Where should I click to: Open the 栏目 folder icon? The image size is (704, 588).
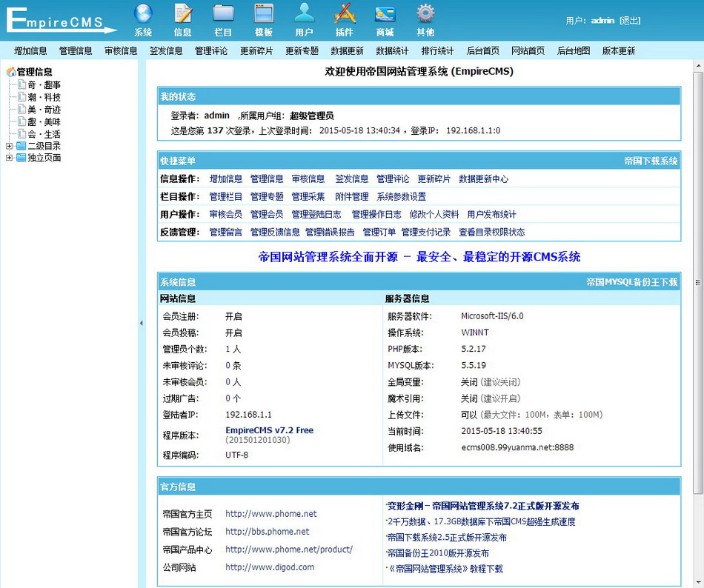[223, 13]
